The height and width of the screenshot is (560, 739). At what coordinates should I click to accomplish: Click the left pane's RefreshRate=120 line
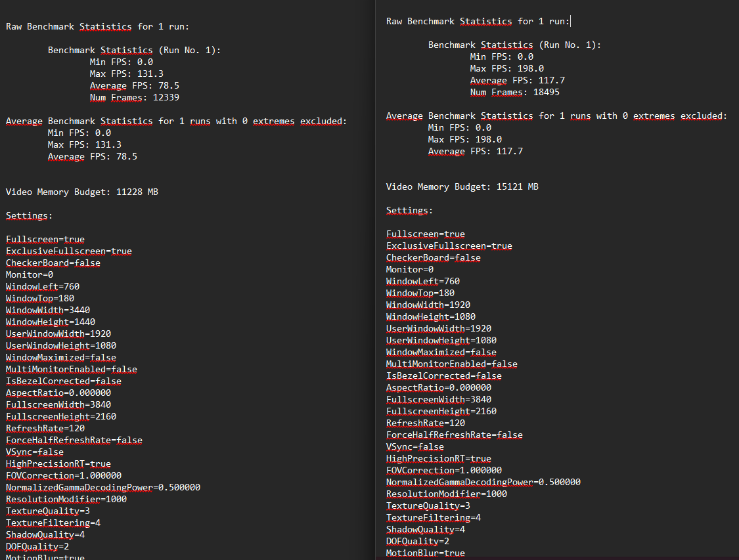tap(45, 429)
